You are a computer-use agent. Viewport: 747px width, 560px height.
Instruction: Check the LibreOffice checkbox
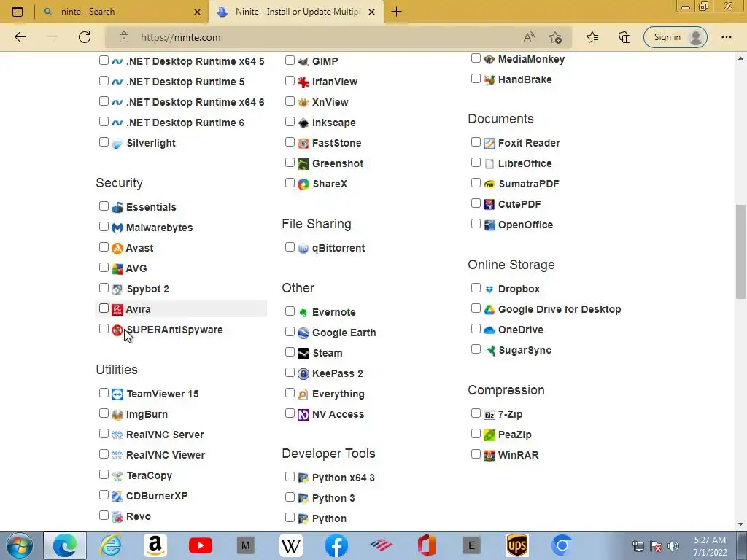476,163
